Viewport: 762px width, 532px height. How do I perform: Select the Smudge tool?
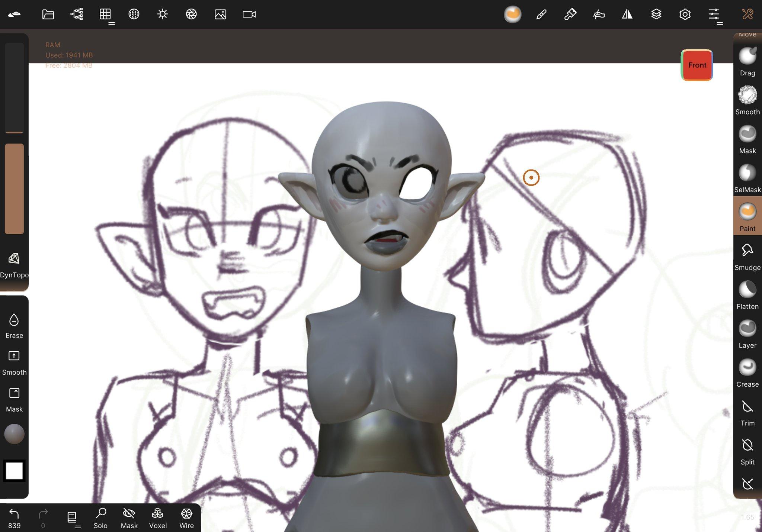(x=747, y=256)
